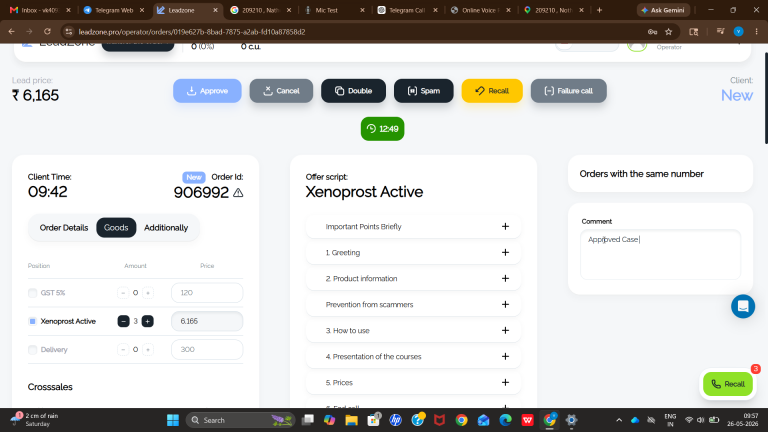Expand 2. Product information section
This screenshot has height=432, width=768.
tap(413, 278)
